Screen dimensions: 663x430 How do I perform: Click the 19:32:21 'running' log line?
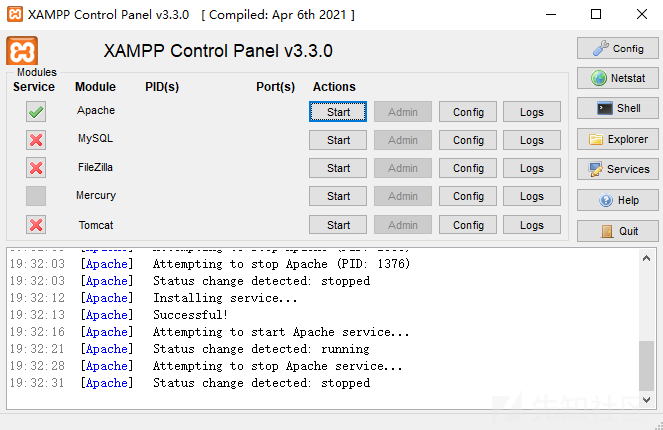[x=261, y=349]
